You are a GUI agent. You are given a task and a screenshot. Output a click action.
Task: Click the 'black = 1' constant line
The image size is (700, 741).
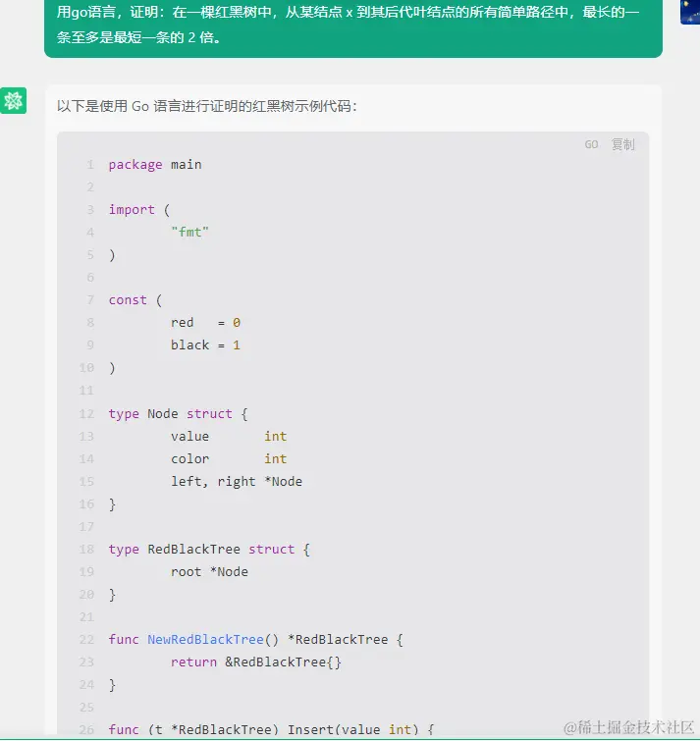[205, 344]
